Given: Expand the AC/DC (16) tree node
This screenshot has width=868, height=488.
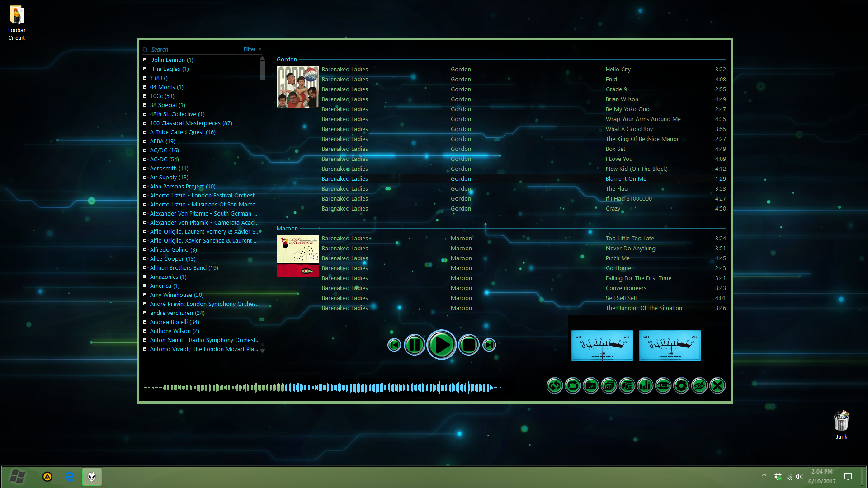Looking at the screenshot, I should [x=145, y=150].
